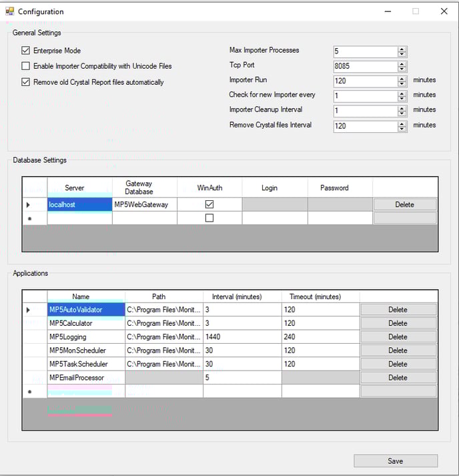
Task: Click the new row asterisk in Applications
Action: pyautogui.click(x=29, y=391)
